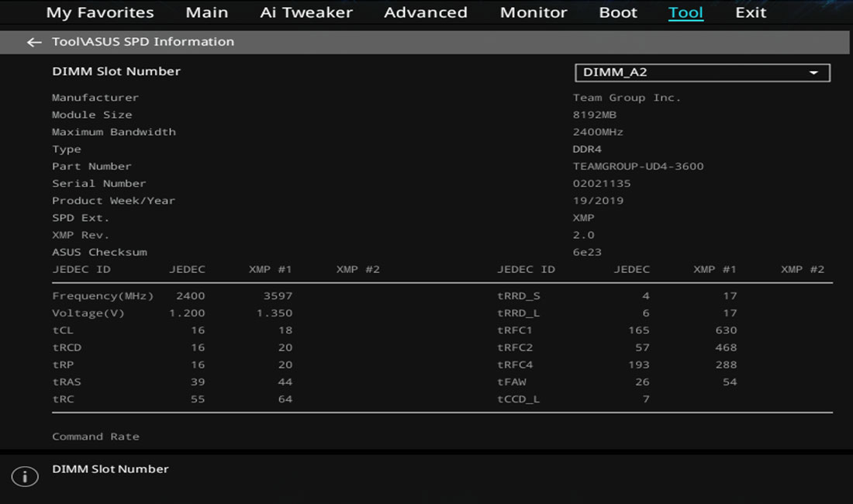Viewport: 853px width, 504px height.
Task: Click XMP #1 voltage value 1.350
Action: pos(275,314)
